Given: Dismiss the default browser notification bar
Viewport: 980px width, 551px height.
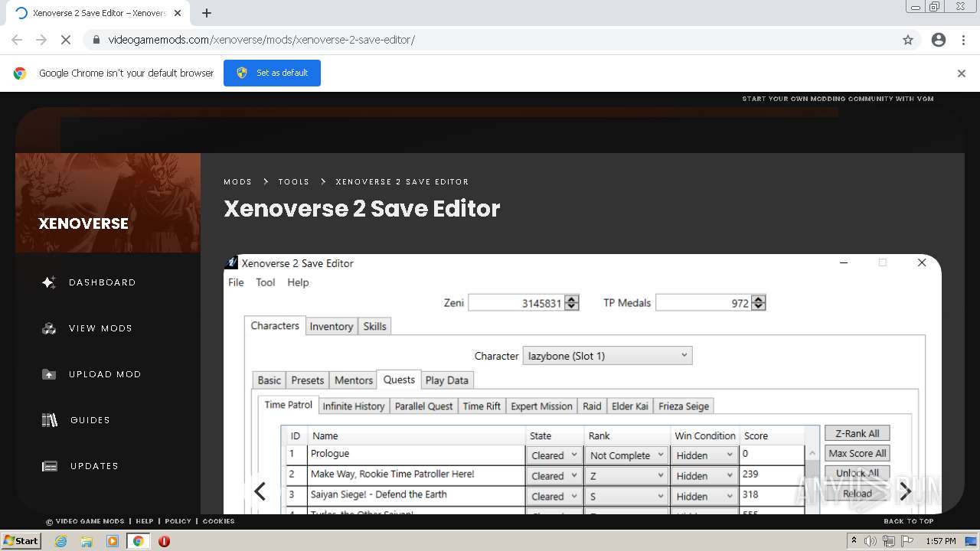Looking at the screenshot, I should coord(962,73).
